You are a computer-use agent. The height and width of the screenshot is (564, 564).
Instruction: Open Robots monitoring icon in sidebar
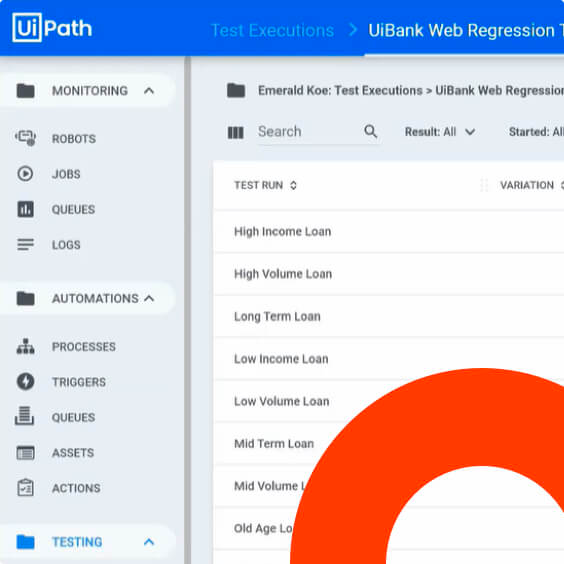click(25, 138)
